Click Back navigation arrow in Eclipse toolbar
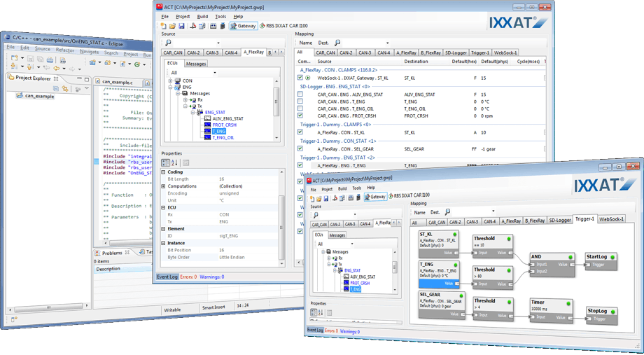This screenshot has width=644, height=355. 57,68
